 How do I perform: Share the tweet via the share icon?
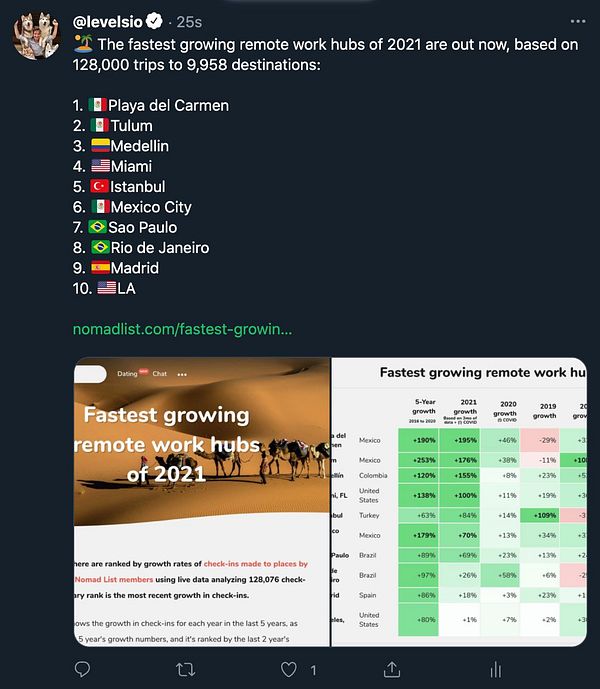pos(391,669)
